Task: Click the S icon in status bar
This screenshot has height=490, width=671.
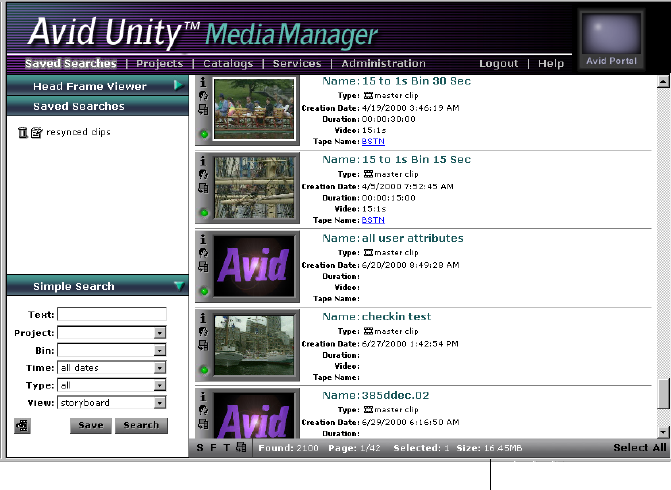Action: (x=200, y=448)
